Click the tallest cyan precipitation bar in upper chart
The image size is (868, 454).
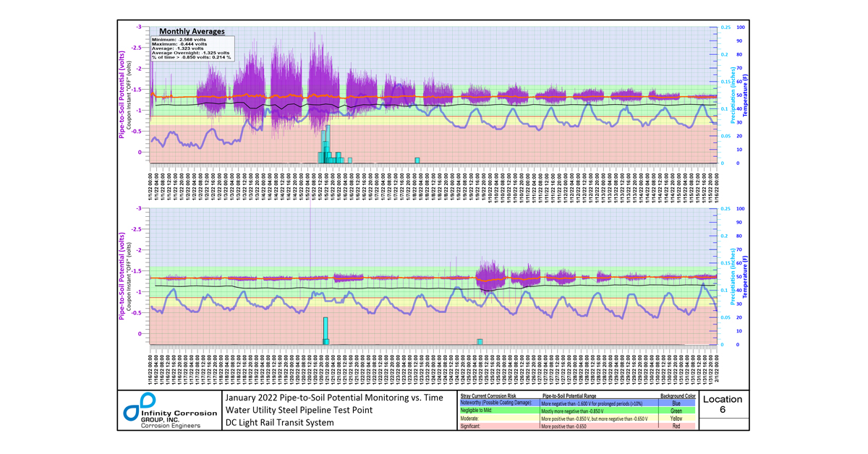[x=328, y=144]
